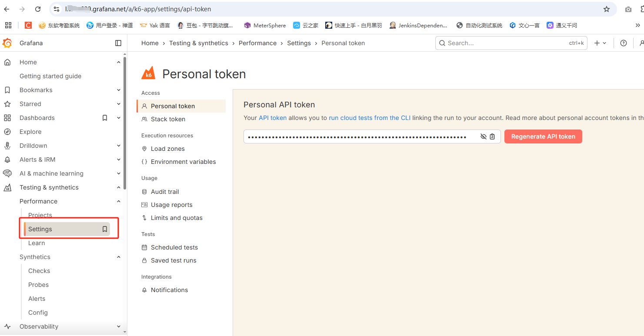Toggle API token visibility eye icon

pyautogui.click(x=484, y=136)
